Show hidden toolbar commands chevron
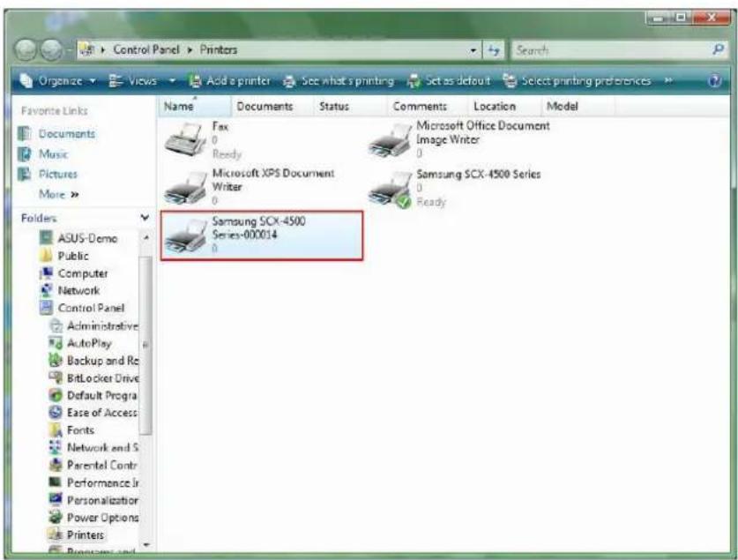The image size is (738, 560). coord(668,81)
